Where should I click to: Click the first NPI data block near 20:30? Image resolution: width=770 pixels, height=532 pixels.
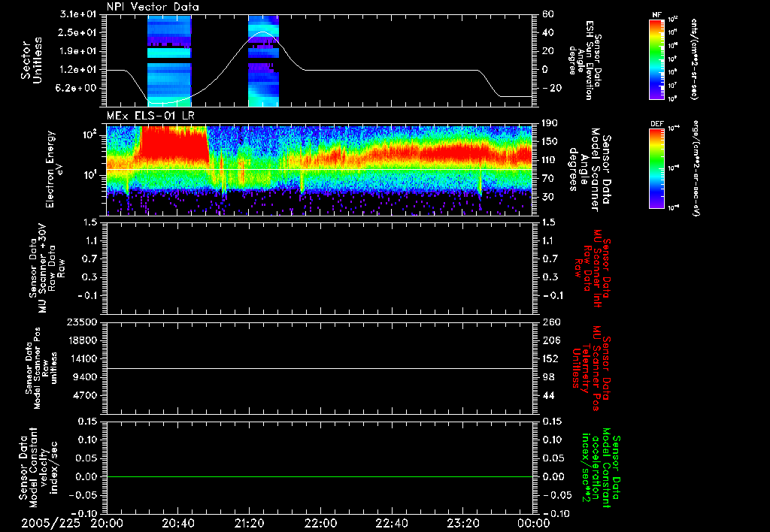(169, 61)
